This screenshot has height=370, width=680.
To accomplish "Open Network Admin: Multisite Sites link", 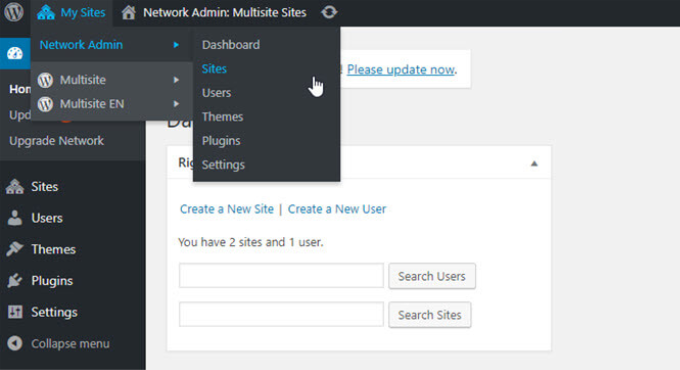I will click(225, 13).
